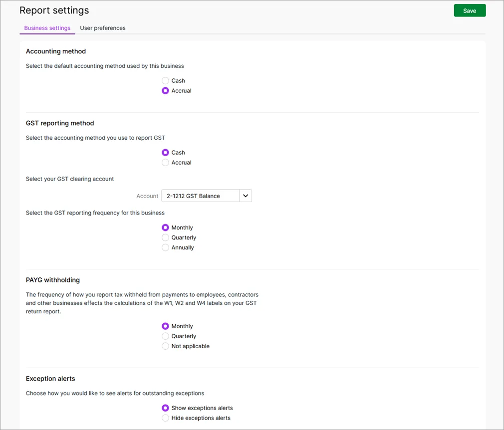504x430 pixels.
Task: Enable Show exceptions alerts option
Action: click(x=166, y=408)
